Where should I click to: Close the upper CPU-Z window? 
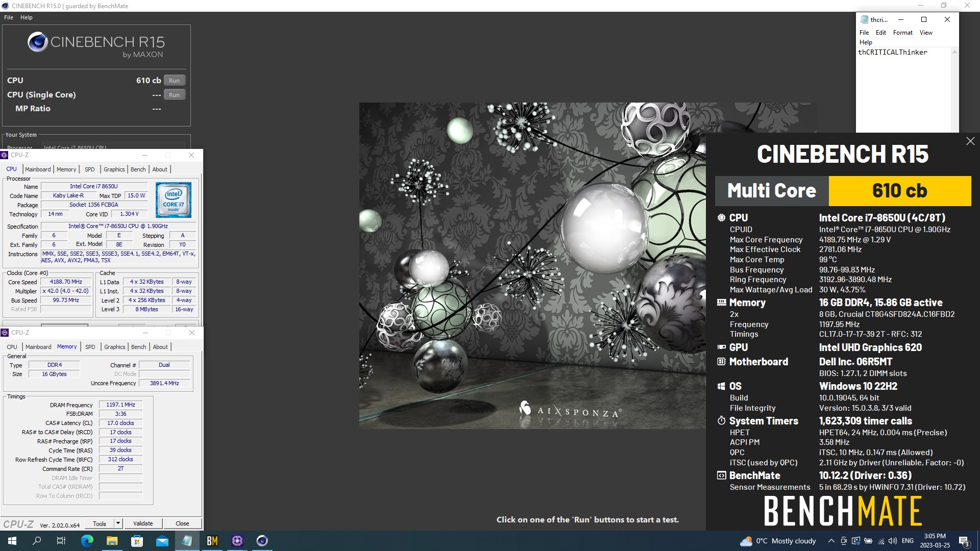point(191,155)
